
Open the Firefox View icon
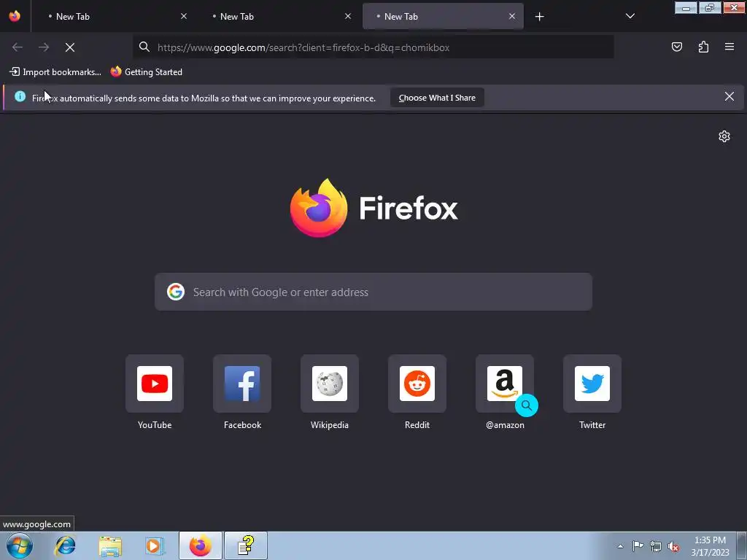click(15, 16)
